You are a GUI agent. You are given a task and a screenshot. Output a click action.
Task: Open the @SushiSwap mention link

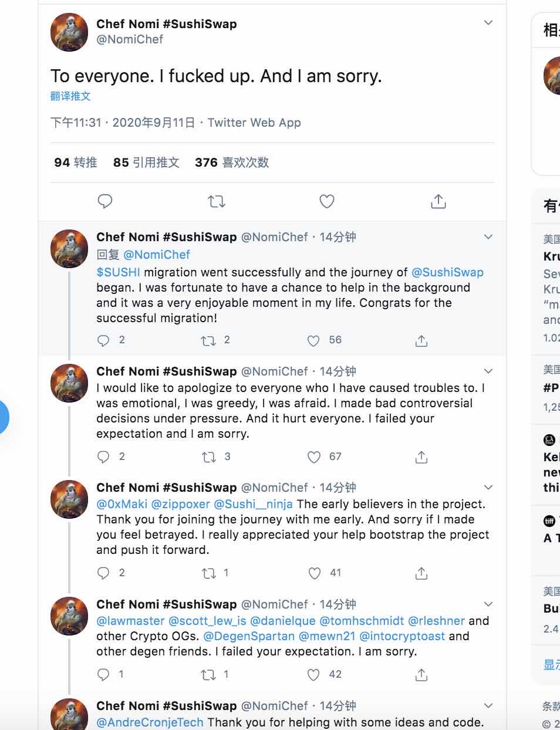(447, 272)
